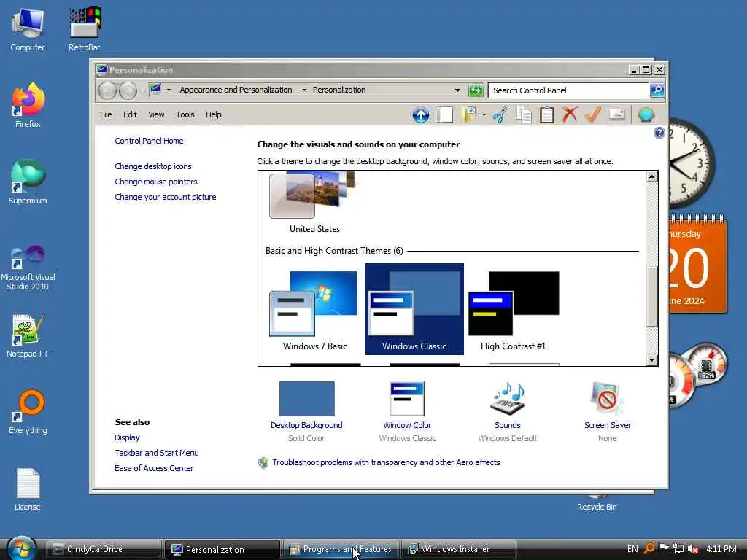The image size is (747, 560).
Task: Select the Windows Classic theme
Action: click(x=414, y=309)
